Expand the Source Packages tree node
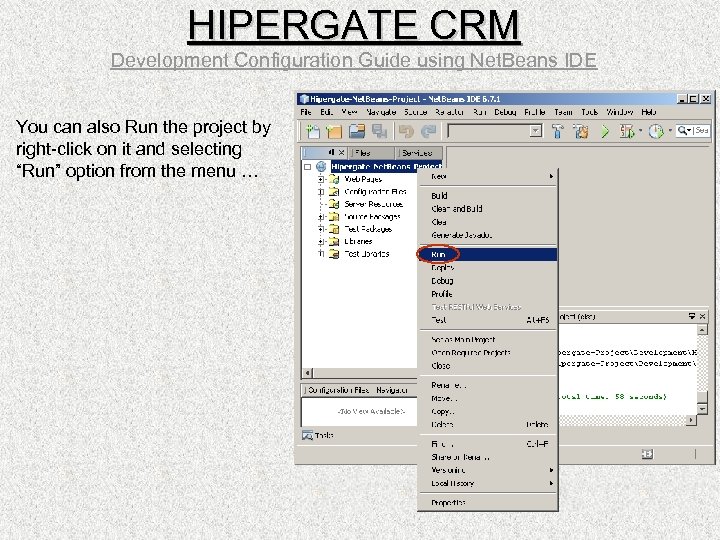720x540 pixels. [x=321, y=217]
